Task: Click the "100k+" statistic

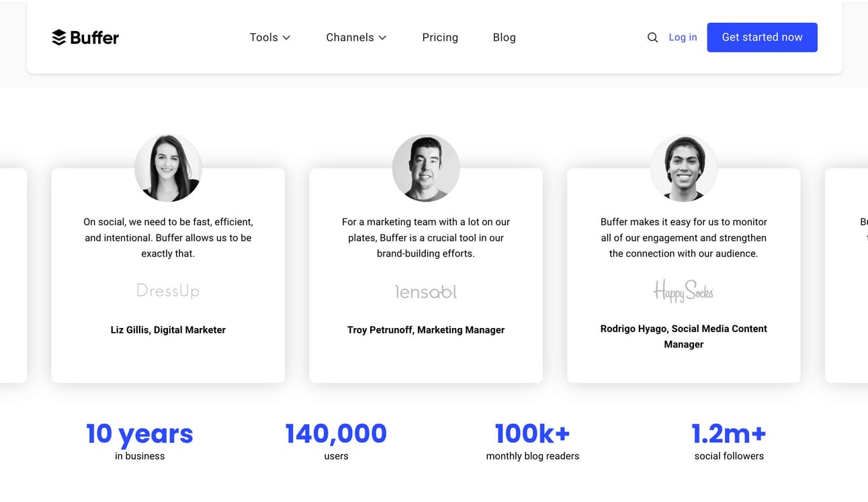Action: tap(533, 433)
